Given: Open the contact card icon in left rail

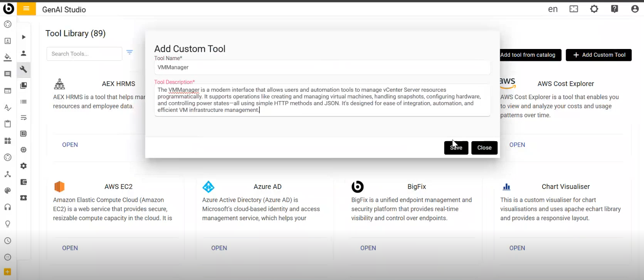Looking at the screenshot, I should [x=8, y=41].
